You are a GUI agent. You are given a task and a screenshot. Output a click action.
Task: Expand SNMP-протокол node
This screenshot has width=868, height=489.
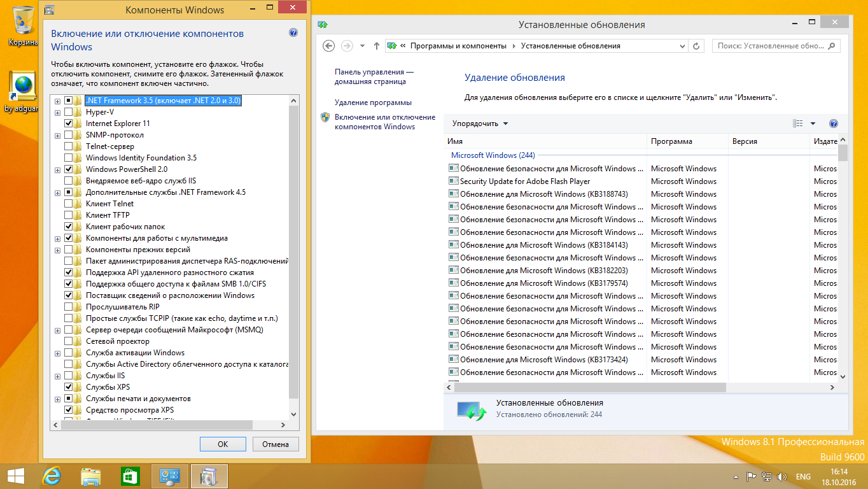coord(57,135)
